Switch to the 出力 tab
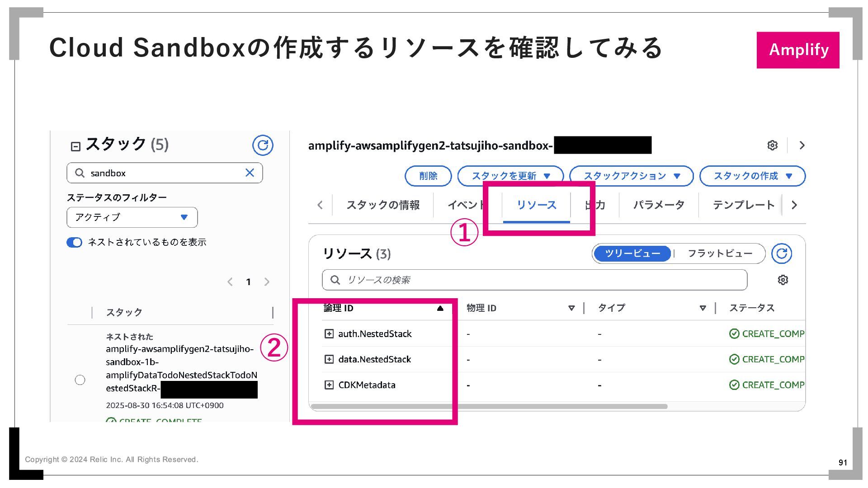This screenshot has width=868, height=488. coord(595,205)
